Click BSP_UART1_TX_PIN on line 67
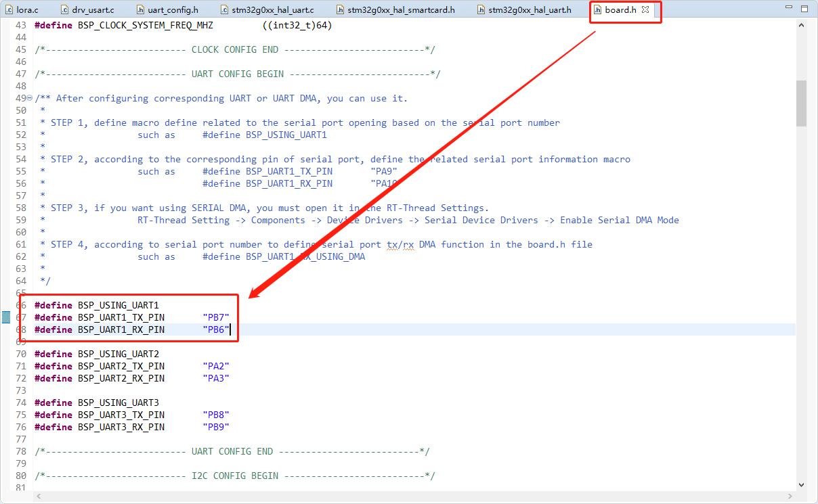 (x=121, y=317)
